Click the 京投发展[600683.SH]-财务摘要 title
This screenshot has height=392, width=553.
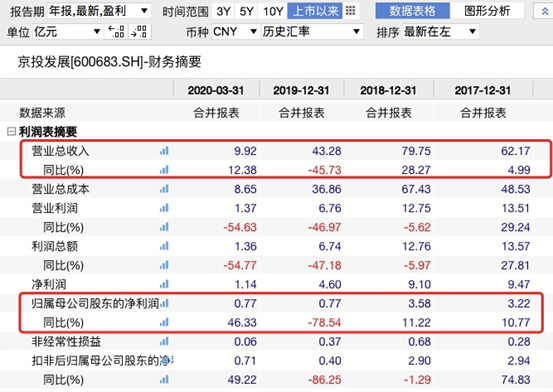tap(110, 62)
